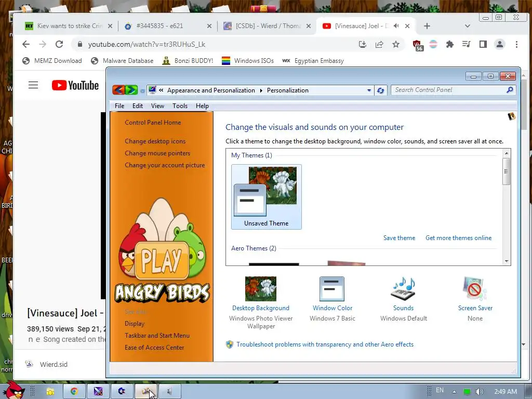
Task: Click the Control Panel search magnifier icon
Action: [x=510, y=90]
